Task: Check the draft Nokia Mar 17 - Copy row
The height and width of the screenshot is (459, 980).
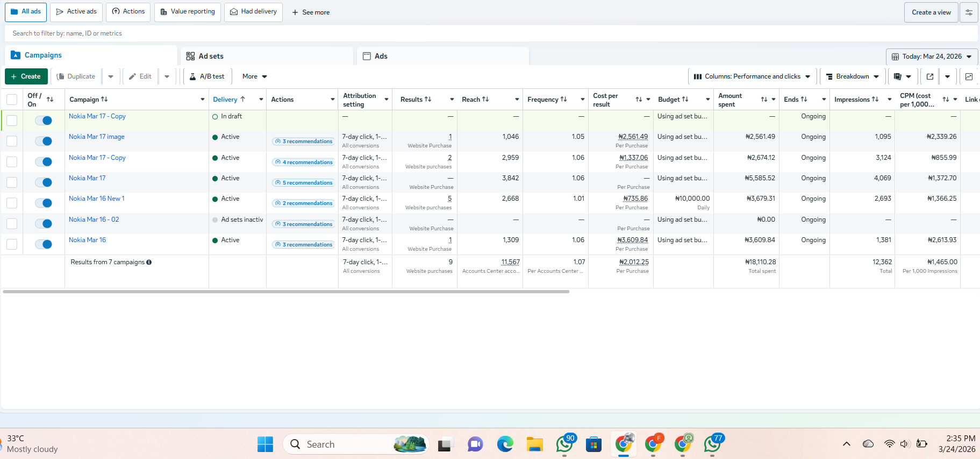Action: tap(12, 121)
